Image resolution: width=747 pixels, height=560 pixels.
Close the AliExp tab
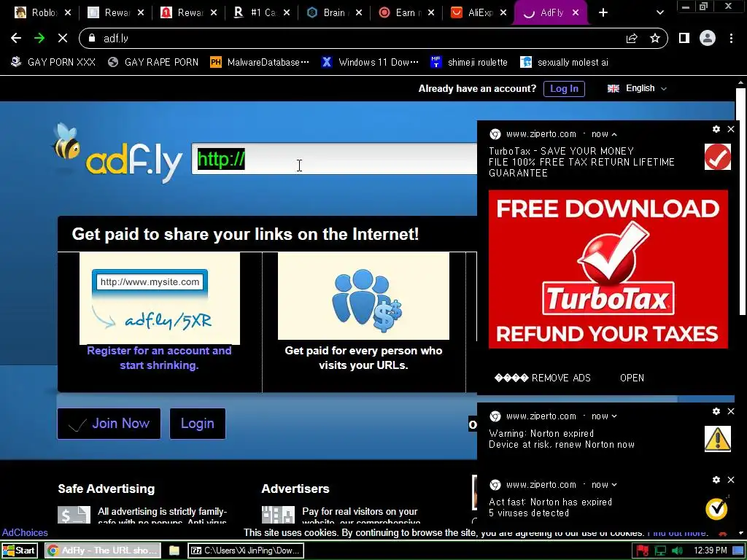coord(503,13)
